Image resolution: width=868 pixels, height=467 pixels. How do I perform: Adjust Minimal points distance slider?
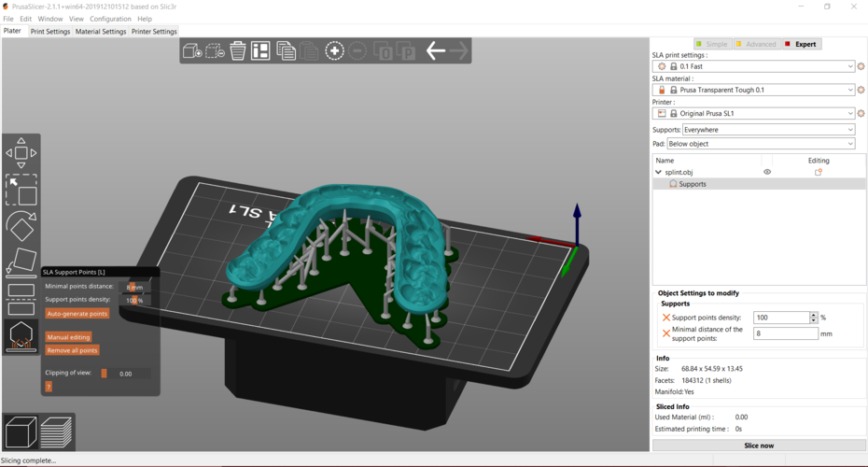click(134, 287)
